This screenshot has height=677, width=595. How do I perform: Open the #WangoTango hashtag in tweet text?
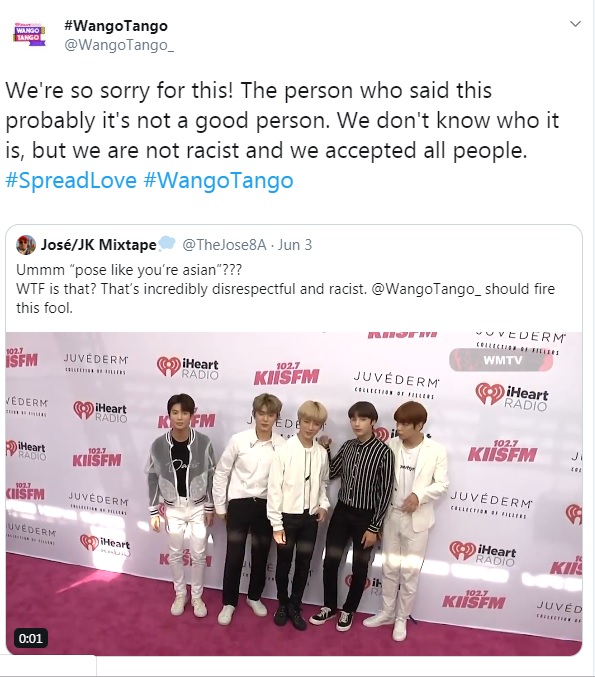pyautogui.click(x=218, y=180)
